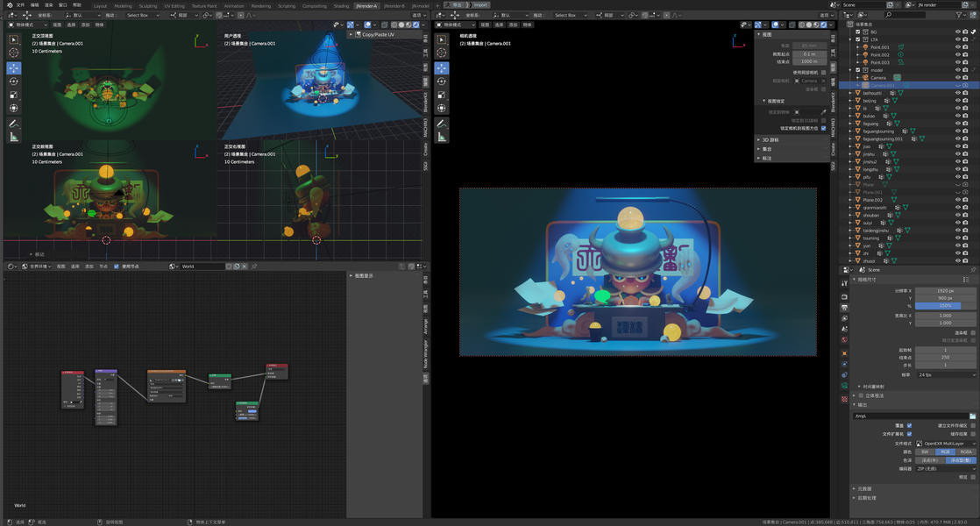Select the Rotate tool in left viewport
This screenshot has height=526, width=980.
coord(14,82)
